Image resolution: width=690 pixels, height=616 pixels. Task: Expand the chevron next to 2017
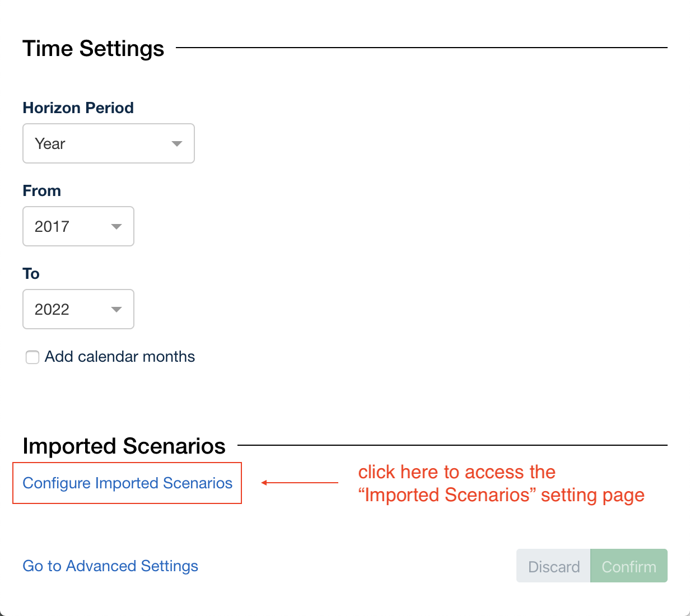[x=116, y=226]
